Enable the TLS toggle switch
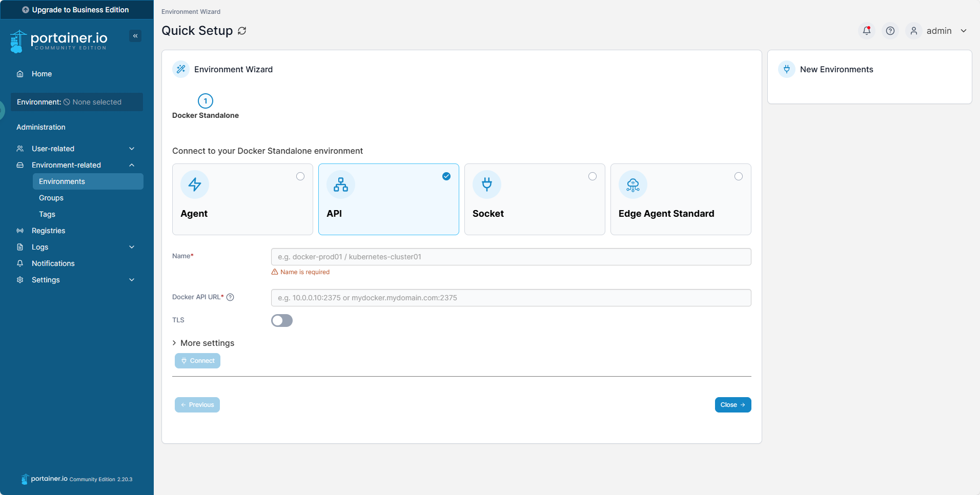 point(282,321)
